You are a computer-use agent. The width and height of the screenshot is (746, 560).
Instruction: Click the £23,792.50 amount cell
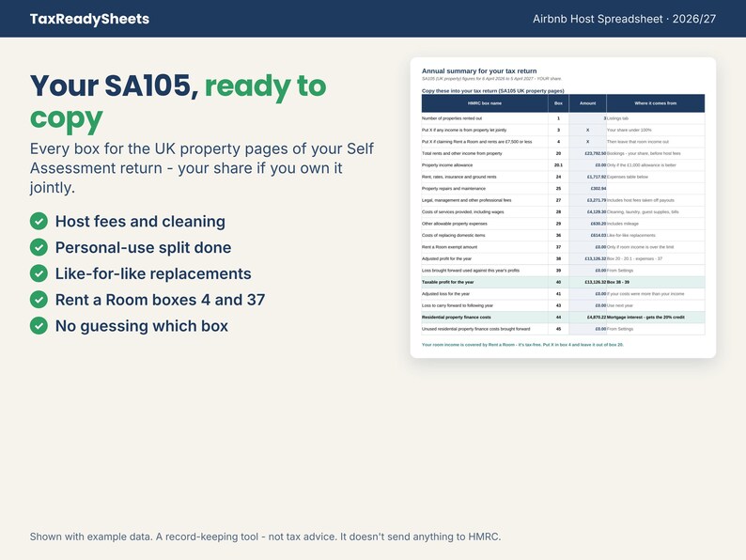(x=587, y=153)
